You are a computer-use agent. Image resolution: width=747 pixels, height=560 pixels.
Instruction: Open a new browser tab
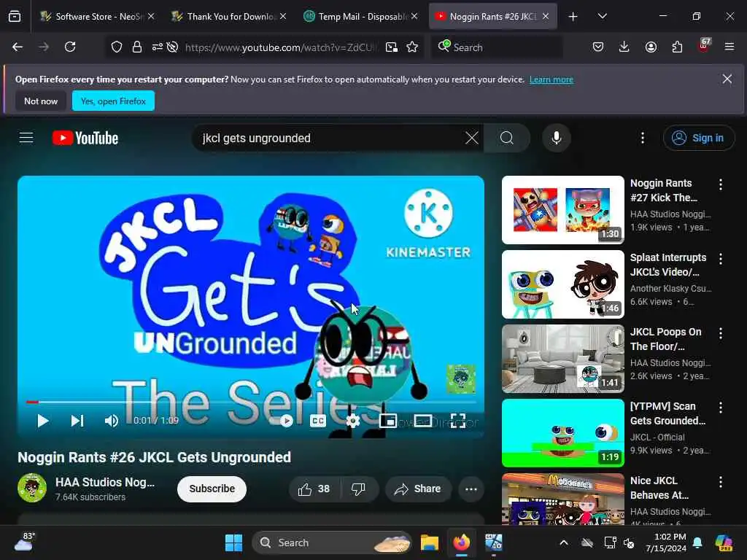[573, 17]
